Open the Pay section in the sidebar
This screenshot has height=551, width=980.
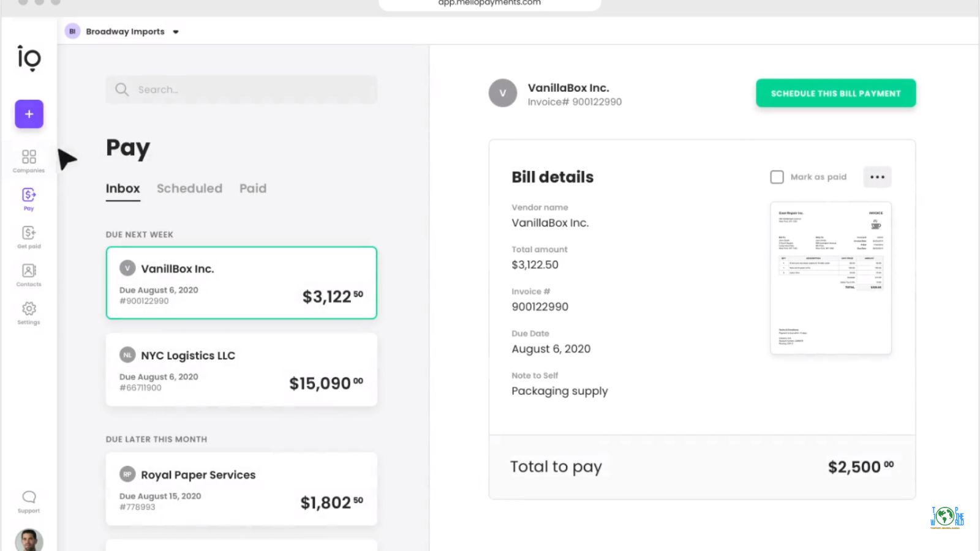(29, 199)
